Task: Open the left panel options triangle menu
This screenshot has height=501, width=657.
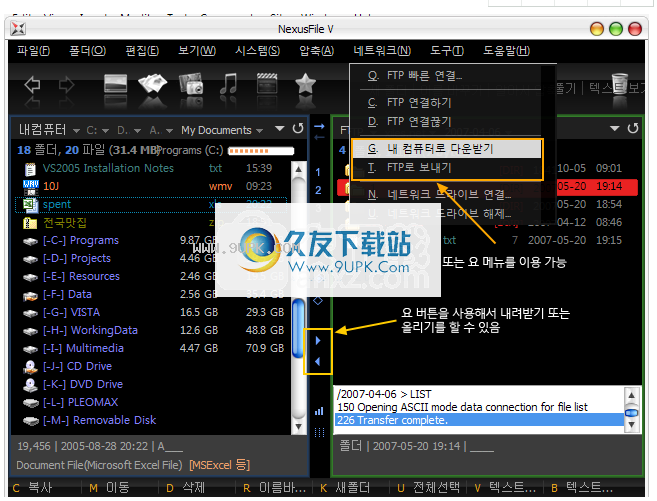Action: [279, 128]
